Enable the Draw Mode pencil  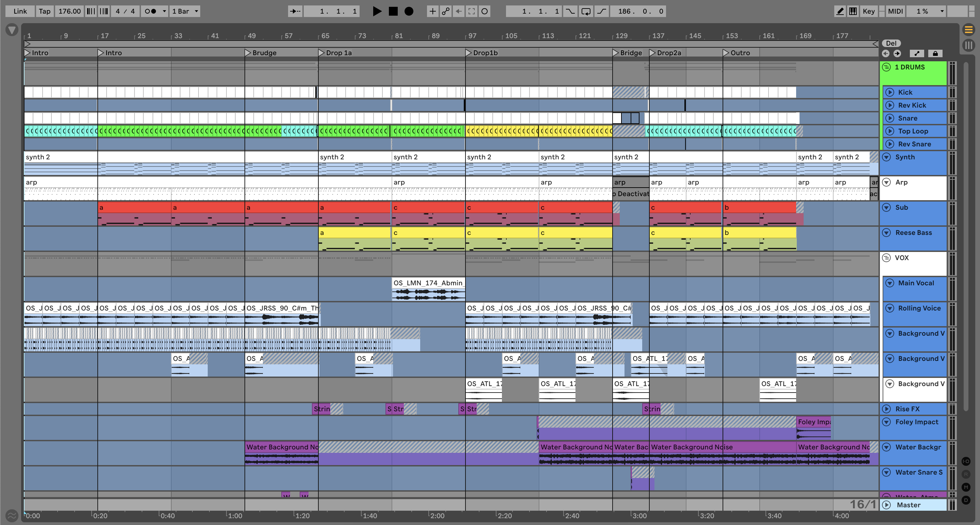[840, 12]
